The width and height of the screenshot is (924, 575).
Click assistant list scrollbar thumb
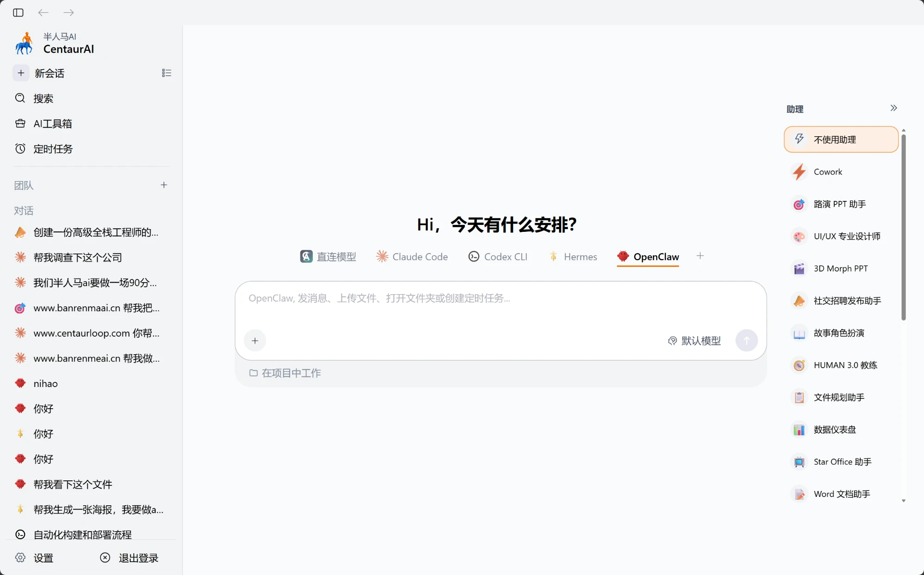[904, 227]
